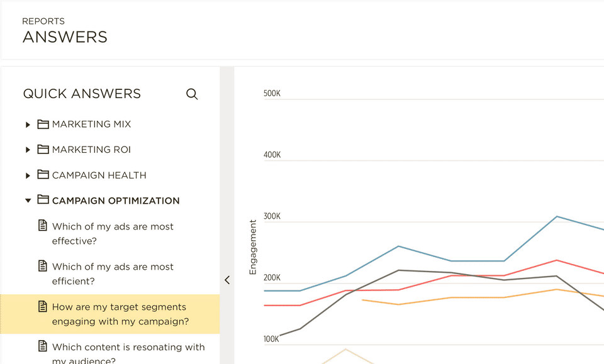Open "Which of my ads are most effective?"
The image size is (604, 364).
(x=113, y=233)
